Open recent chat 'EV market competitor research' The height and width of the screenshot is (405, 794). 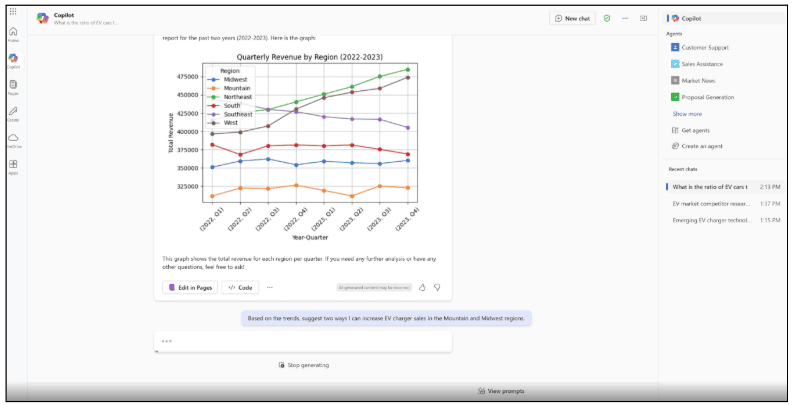[725, 204]
